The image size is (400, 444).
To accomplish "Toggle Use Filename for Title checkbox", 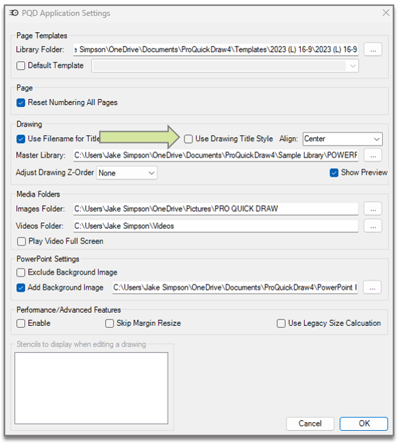I will (21, 139).
